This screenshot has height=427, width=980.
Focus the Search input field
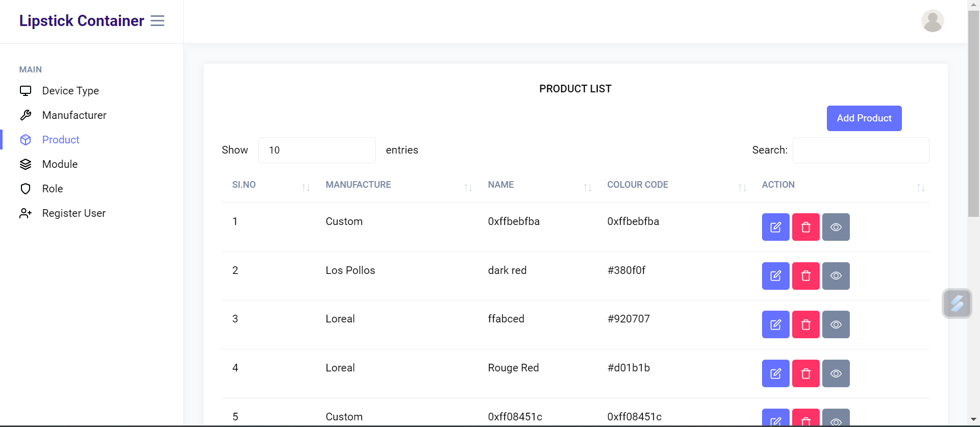[x=861, y=150]
